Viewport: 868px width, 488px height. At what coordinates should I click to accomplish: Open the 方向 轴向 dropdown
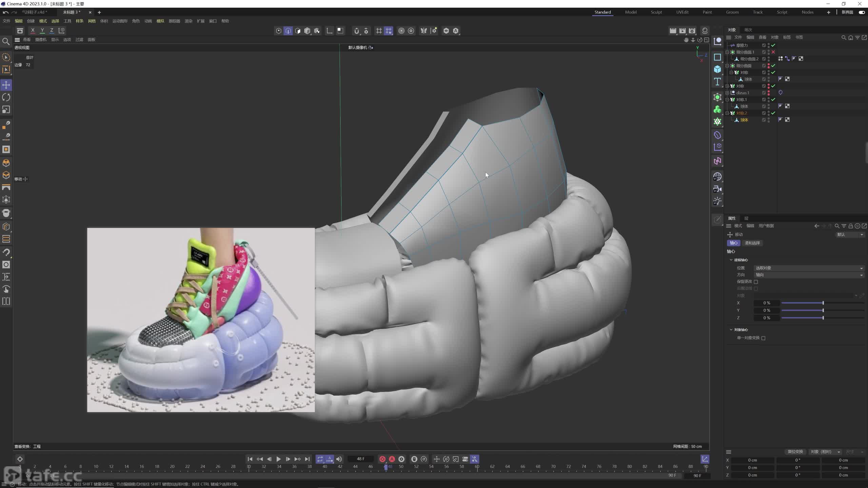[x=809, y=275]
